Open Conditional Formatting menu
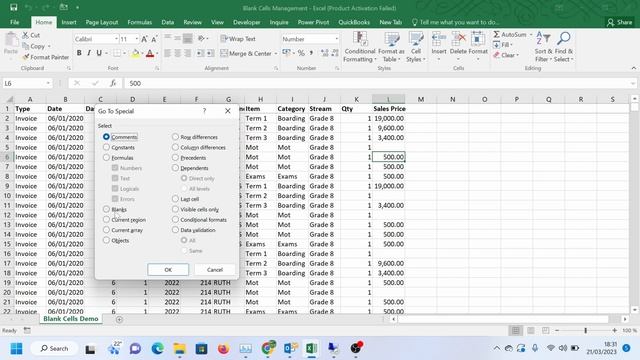 point(359,47)
